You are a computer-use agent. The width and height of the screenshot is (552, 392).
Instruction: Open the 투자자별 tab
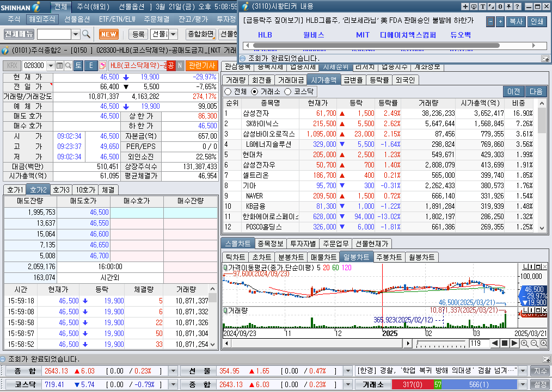303,244
